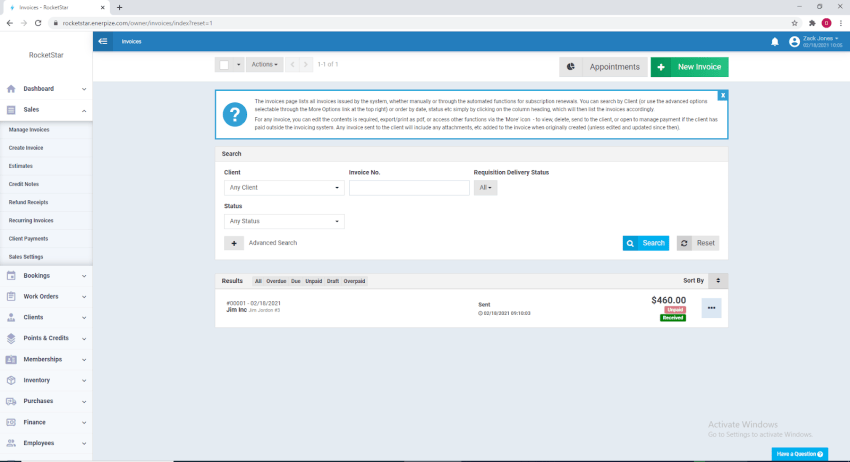Go to the previous results page arrow
The image size is (850, 462).
293,65
